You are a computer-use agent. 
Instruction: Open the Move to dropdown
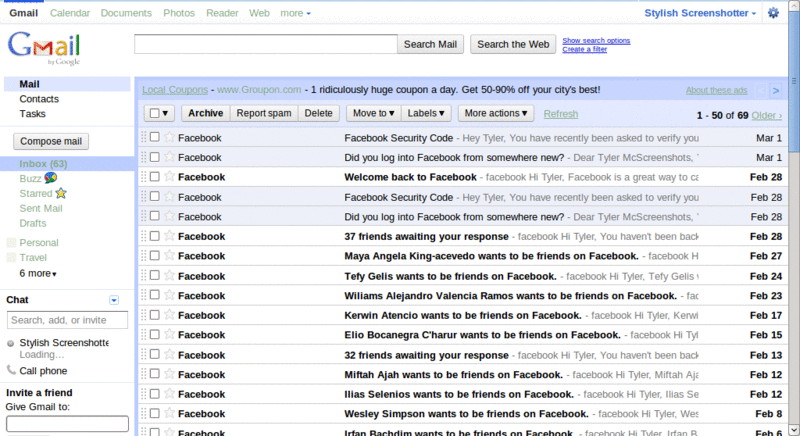point(373,113)
